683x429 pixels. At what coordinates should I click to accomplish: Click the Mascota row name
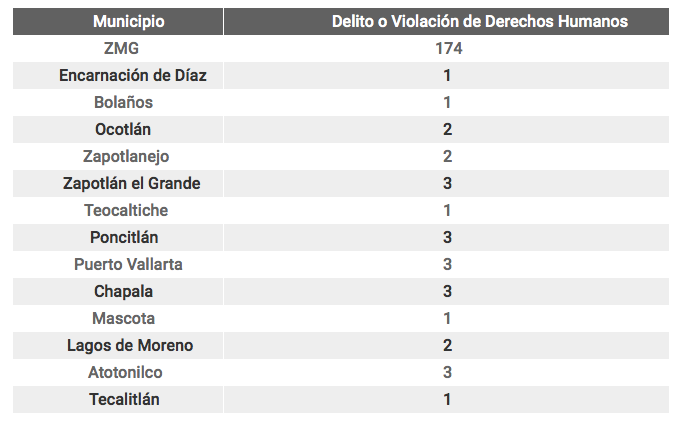[123, 318]
